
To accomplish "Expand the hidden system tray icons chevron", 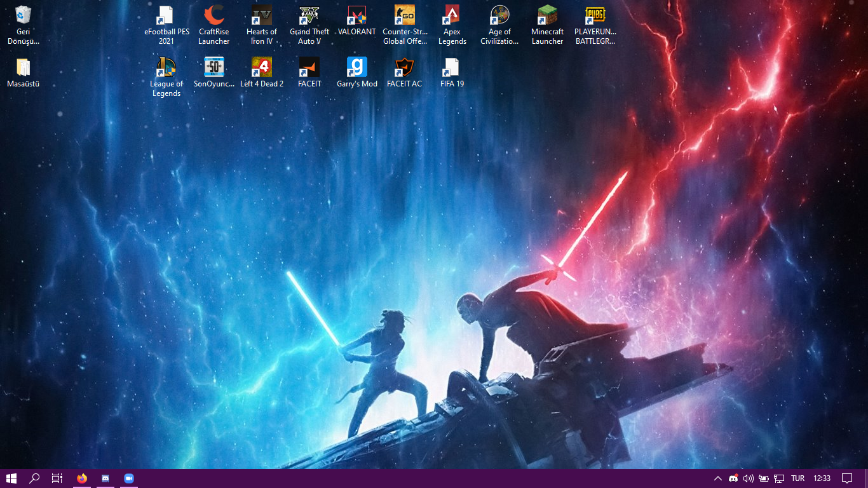I will [x=718, y=478].
